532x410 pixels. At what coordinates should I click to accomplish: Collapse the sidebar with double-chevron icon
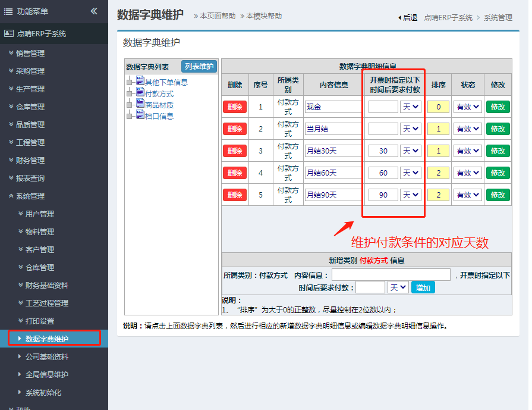94,11
